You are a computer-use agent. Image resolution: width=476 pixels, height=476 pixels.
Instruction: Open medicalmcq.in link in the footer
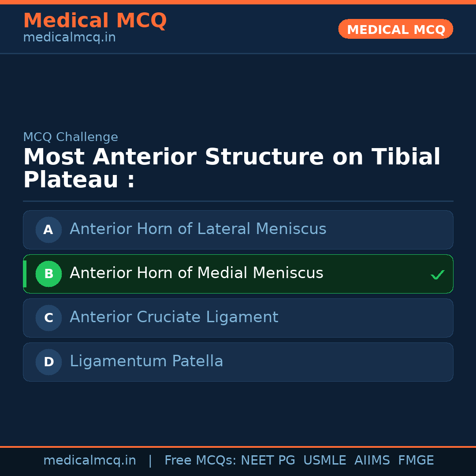89,461
